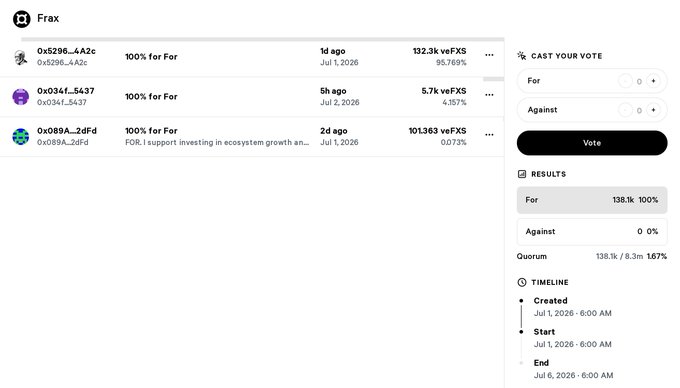Click the End timeline marker
The height and width of the screenshot is (388, 680).
pos(521,363)
